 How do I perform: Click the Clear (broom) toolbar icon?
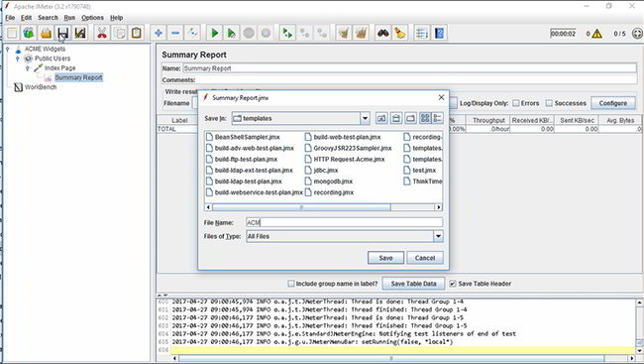coord(344,33)
